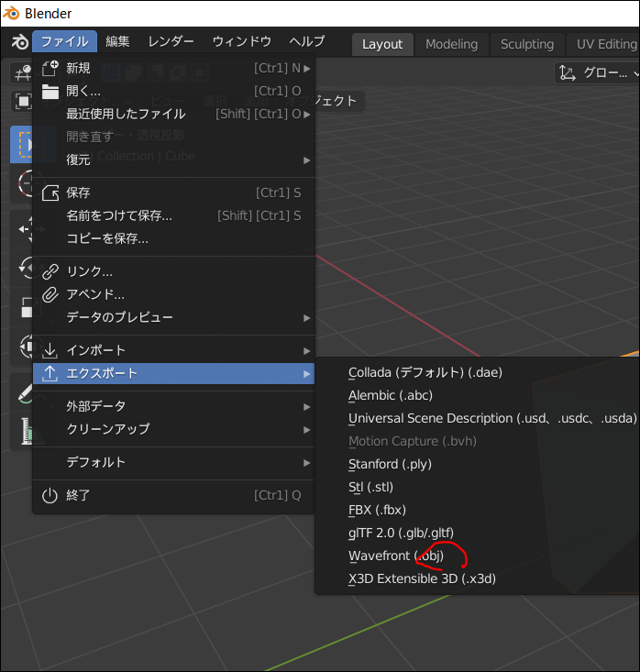
Task: Click the transform orientation axes icon
Action: [568, 73]
